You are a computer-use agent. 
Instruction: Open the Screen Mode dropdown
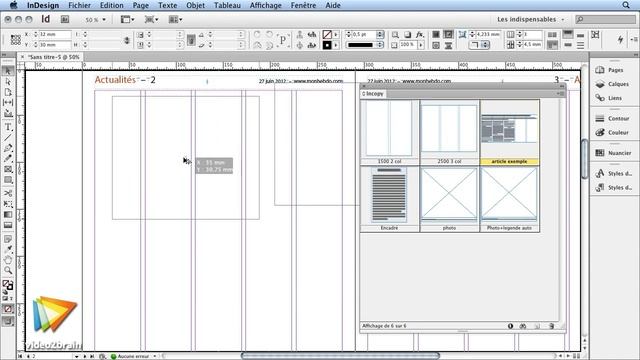click(x=151, y=19)
